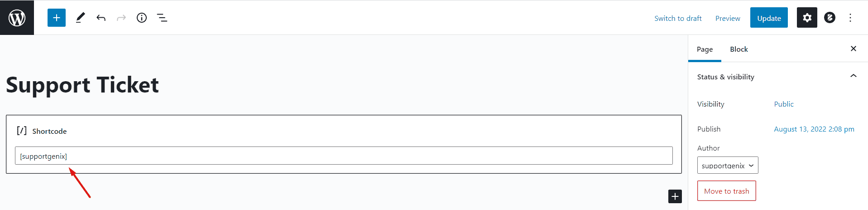Undo the last change
Viewport: 868px width, 210px height.
click(x=101, y=18)
